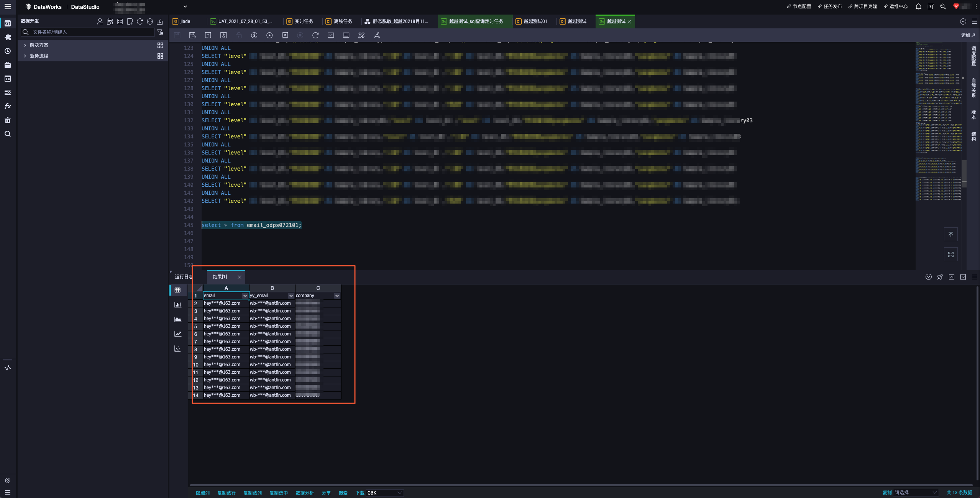980x498 pixels.
Task: Toggle grid view for 解决方案
Action: [x=160, y=45]
